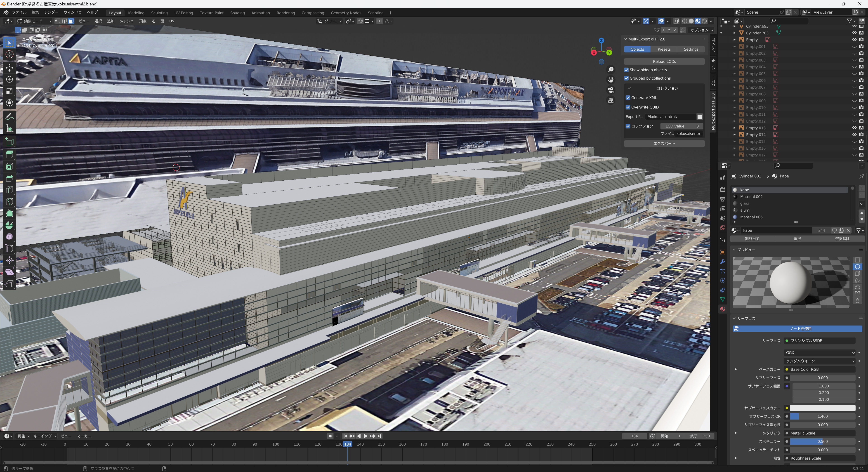Toggle visibility of Empty.014
868x472 pixels.
tap(854, 135)
